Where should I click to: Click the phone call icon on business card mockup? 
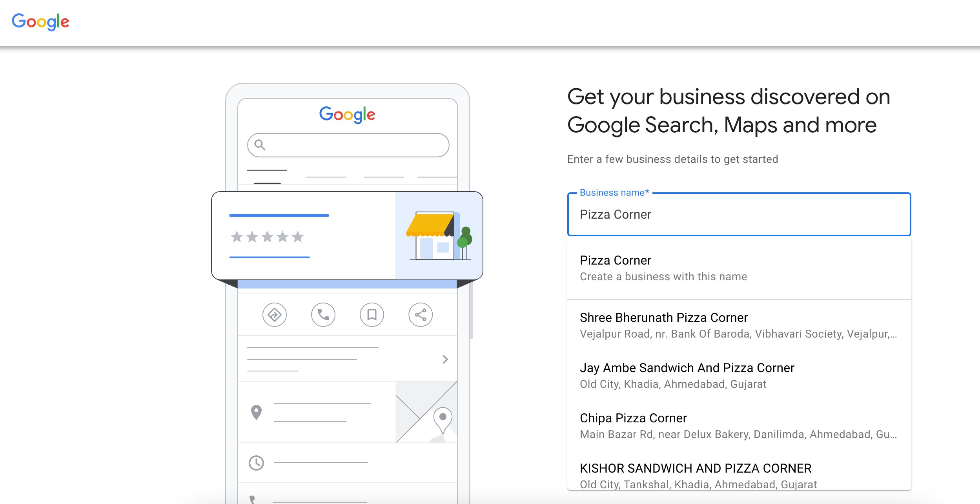click(323, 314)
